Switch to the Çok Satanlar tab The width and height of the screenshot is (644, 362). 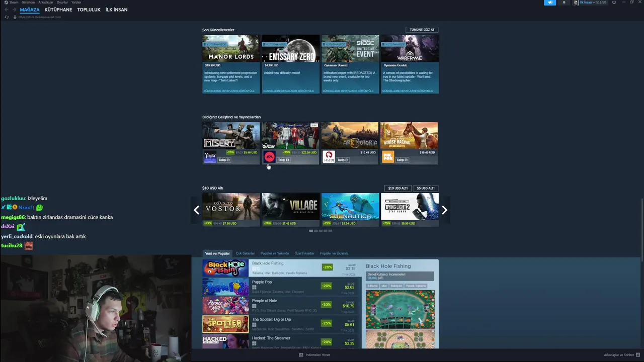[x=246, y=253]
